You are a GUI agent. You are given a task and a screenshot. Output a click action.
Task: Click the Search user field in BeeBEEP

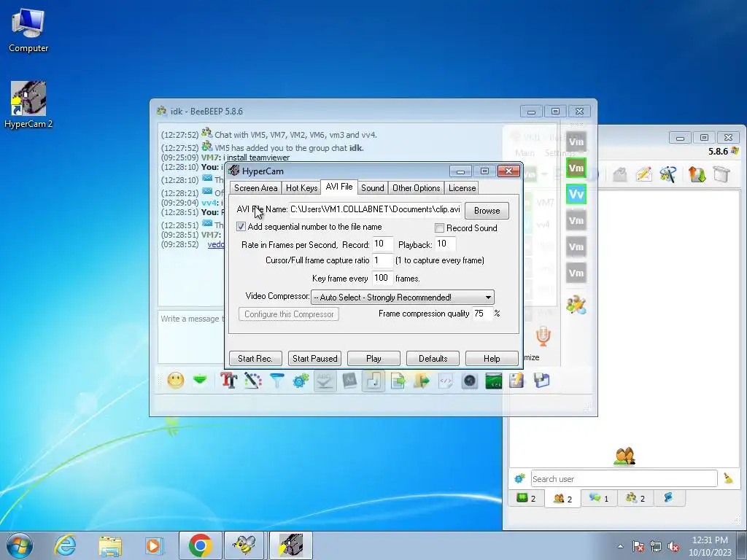[624, 478]
